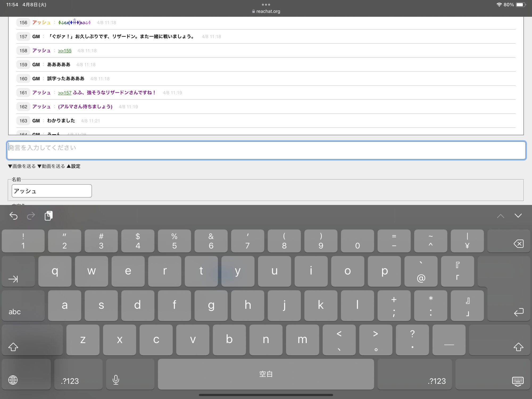This screenshot has width=532, height=399.
Task: Open the >>155 reply link
Action: coord(65,51)
